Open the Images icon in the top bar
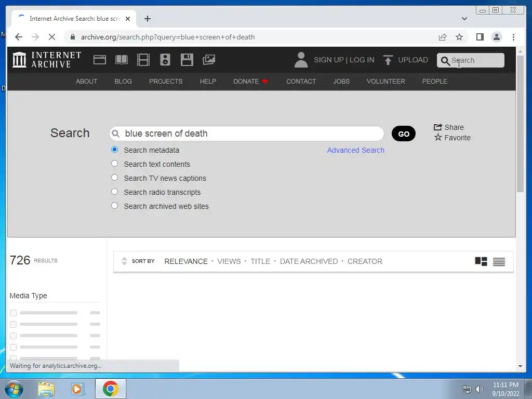 coord(209,60)
